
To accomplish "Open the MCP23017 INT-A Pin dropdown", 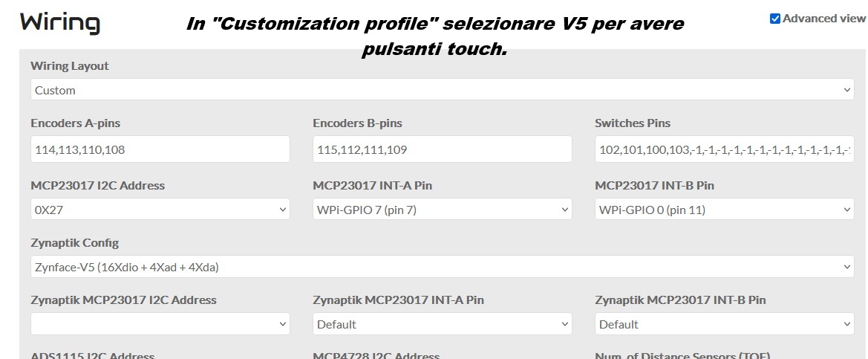I will pos(442,210).
